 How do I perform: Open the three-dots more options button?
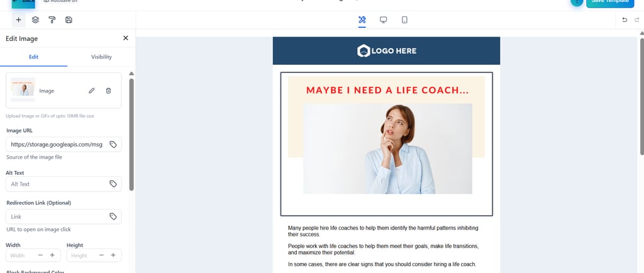[577, 2]
